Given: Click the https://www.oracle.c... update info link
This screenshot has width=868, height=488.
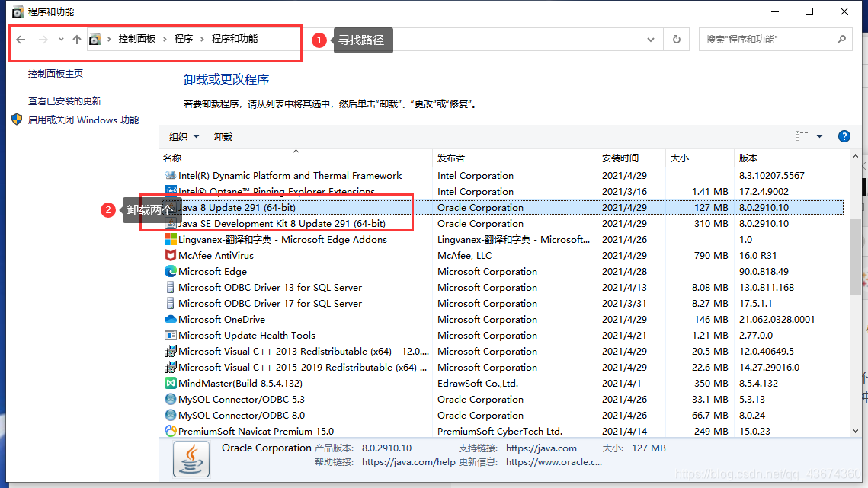Looking at the screenshot, I should pos(553,462).
